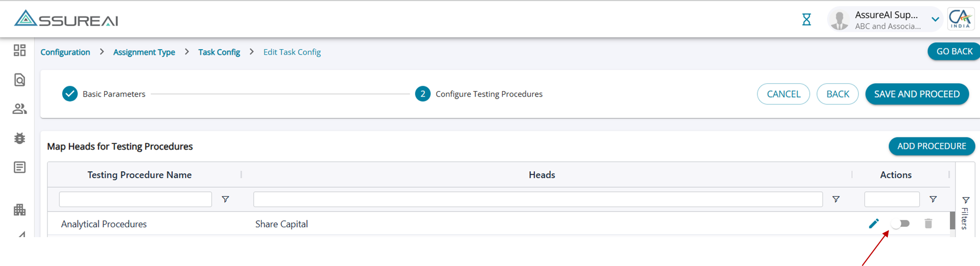Open the Filters side panel tab
The image size is (980, 266).
(965, 213)
